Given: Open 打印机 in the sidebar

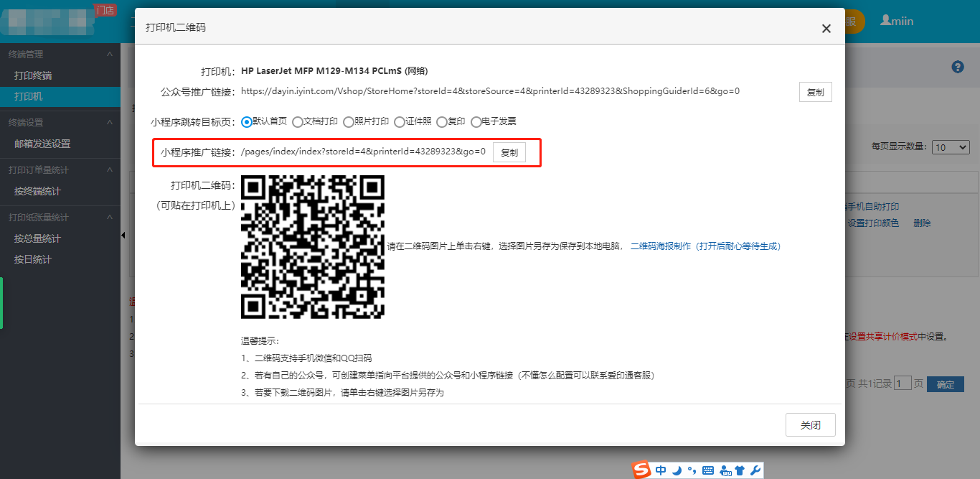Looking at the screenshot, I should click(x=60, y=96).
